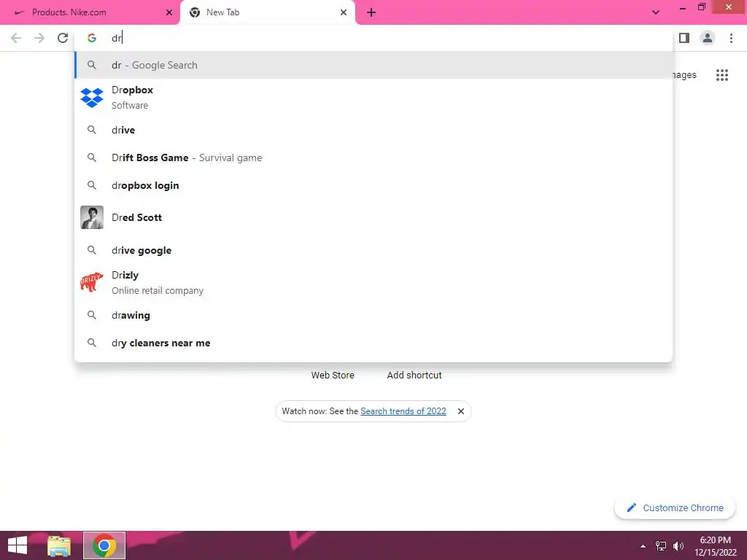
Task: Close the Products. Nike.com tab
Action: click(169, 12)
